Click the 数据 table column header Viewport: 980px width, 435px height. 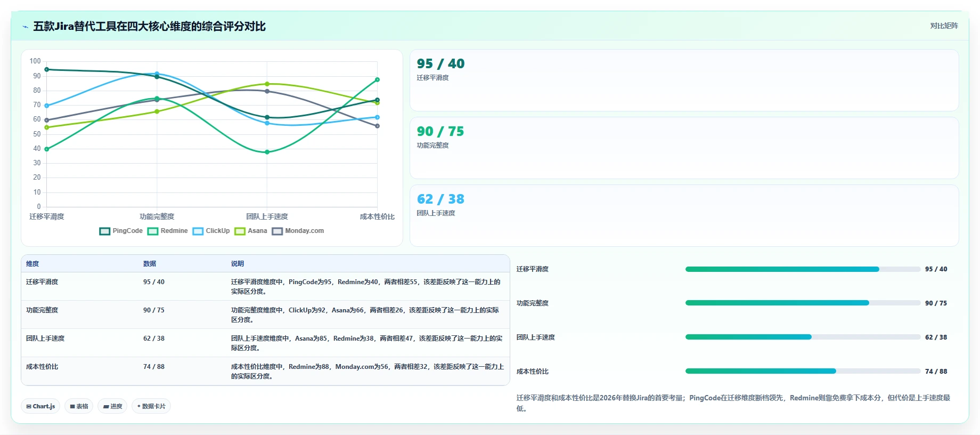pyautogui.click(x=150, y=264)
